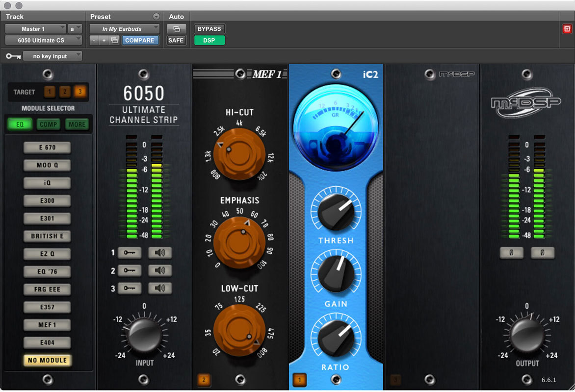Switch to the MORE module tab
The width and height of the screenshot is (575, 392).
[77, 124]
